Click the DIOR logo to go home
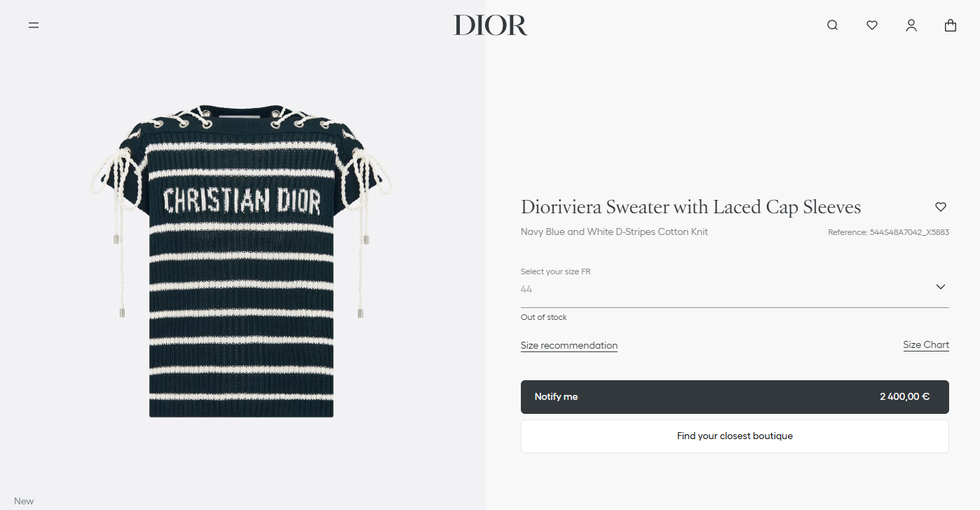This screenshot has height=510, width=980. 490,25
